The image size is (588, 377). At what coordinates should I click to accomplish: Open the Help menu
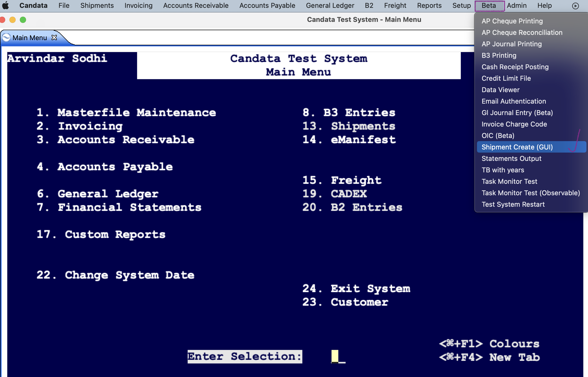click(544, 5)
